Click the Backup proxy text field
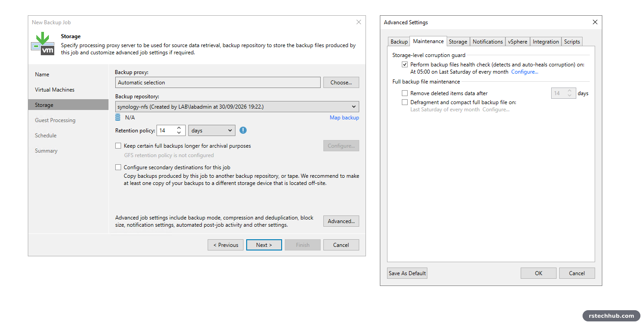Screen dimensions: 644x325 pos(218,83)
